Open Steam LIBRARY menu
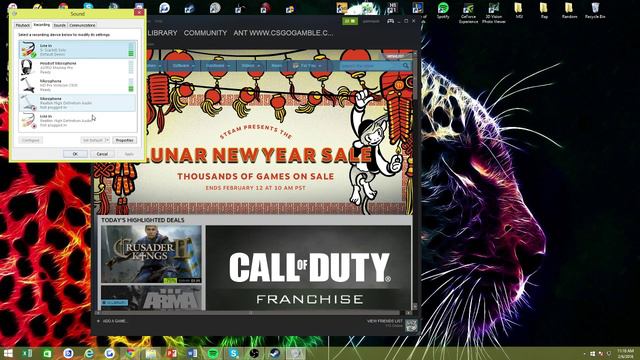The width and height of the screenshot is (640, 360). 162,33
